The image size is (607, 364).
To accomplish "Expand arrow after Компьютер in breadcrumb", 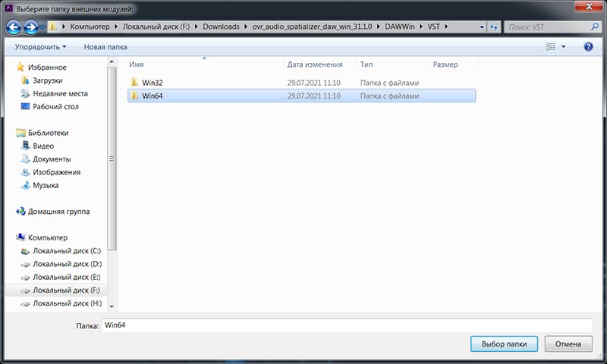I will click(116, 27).
